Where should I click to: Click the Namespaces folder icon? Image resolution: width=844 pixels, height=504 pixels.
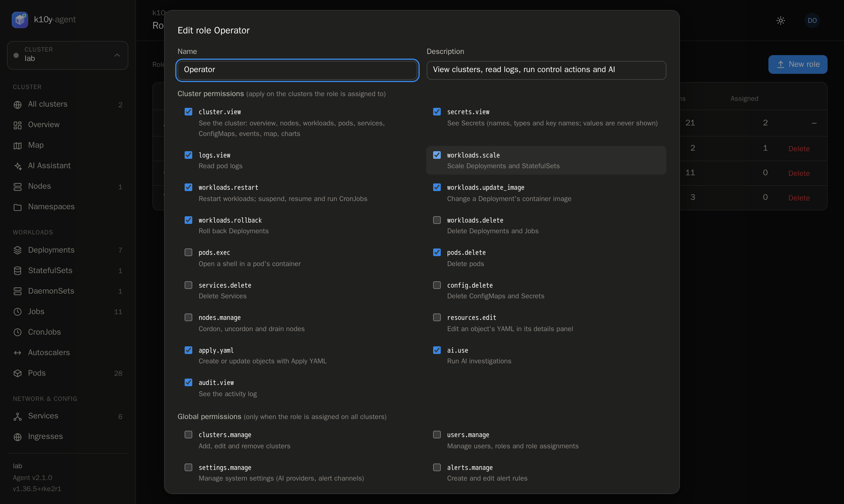click(18, 207)
